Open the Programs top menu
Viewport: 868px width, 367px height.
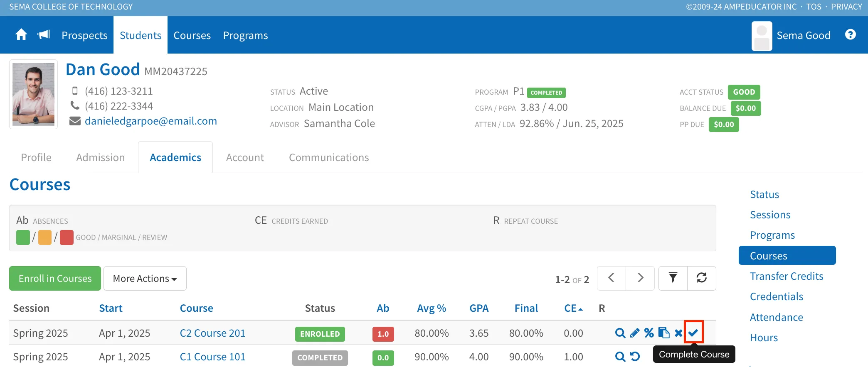pos(245,35)
